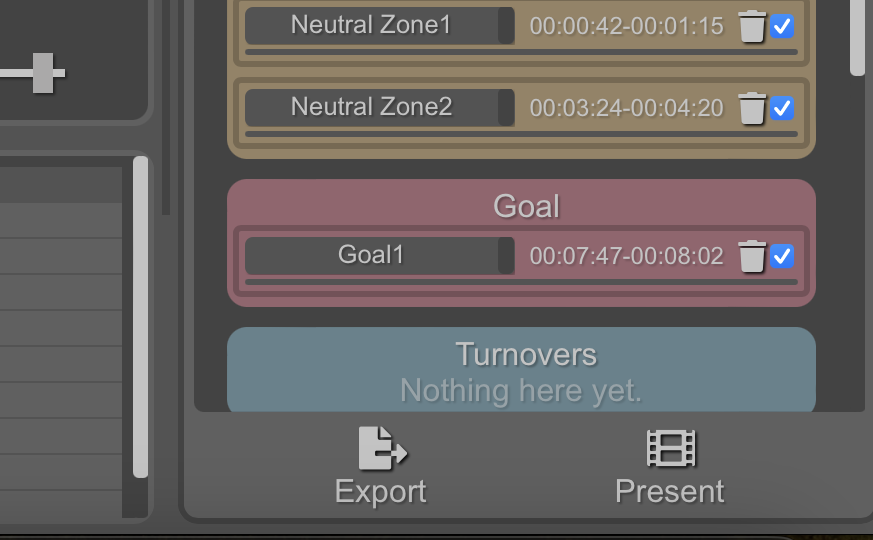873x540 pixels.
Task: Uncheck the Goal1 checkbox
Action: pyautogui.click(x=782, y=256)
